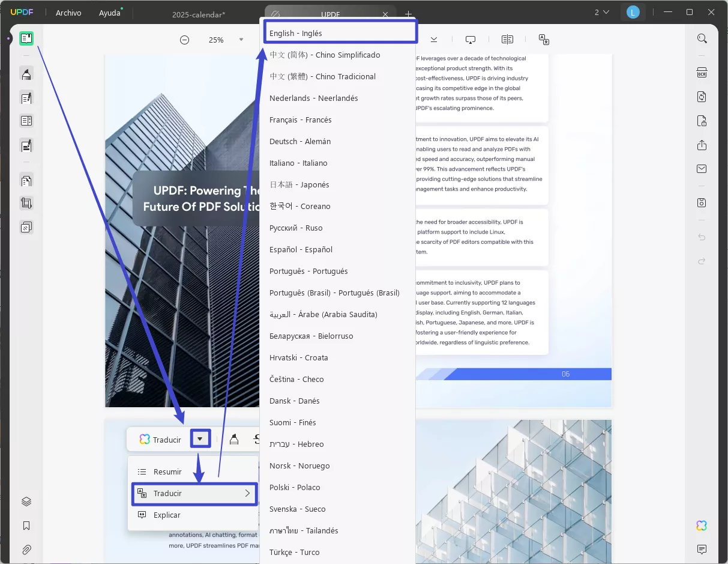
Task: Open the Prepare Form tool in sidebar
Action: 26,121
